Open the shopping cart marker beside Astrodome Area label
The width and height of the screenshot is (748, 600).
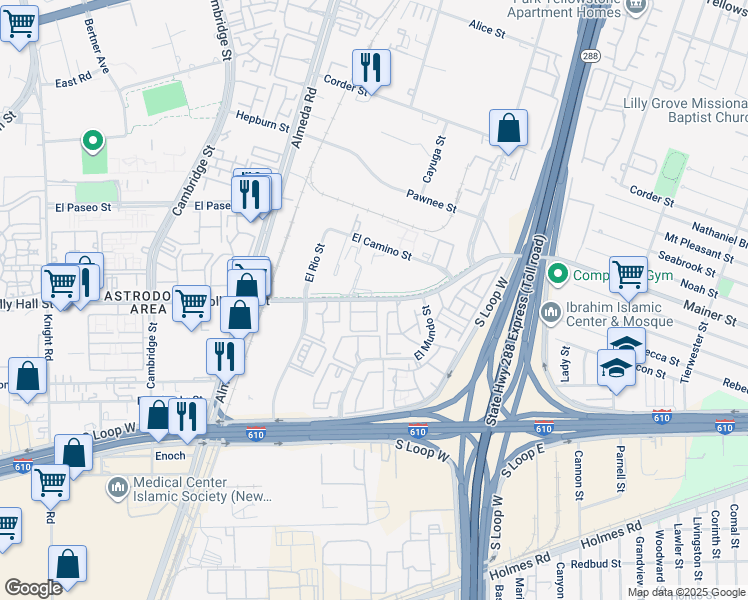click(x=191, y=304)
